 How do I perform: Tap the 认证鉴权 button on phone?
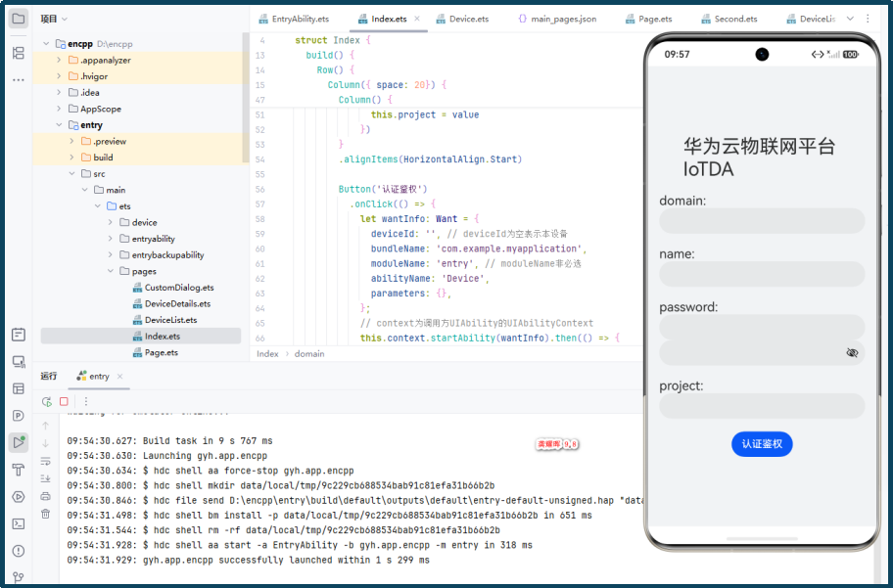click(x=762, y=444)
